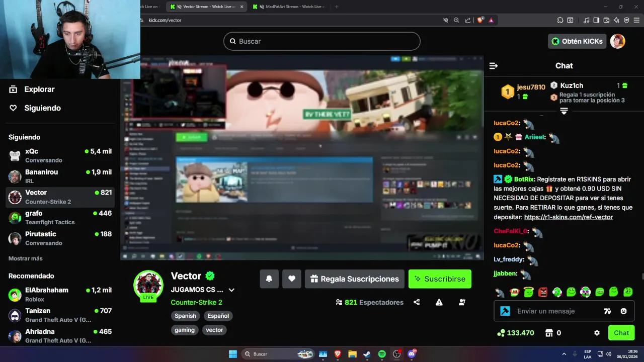The width and height of the screenshot is (644, 362).
Task: Select the bowing man emote in quick bar
Action: point(500,292)
